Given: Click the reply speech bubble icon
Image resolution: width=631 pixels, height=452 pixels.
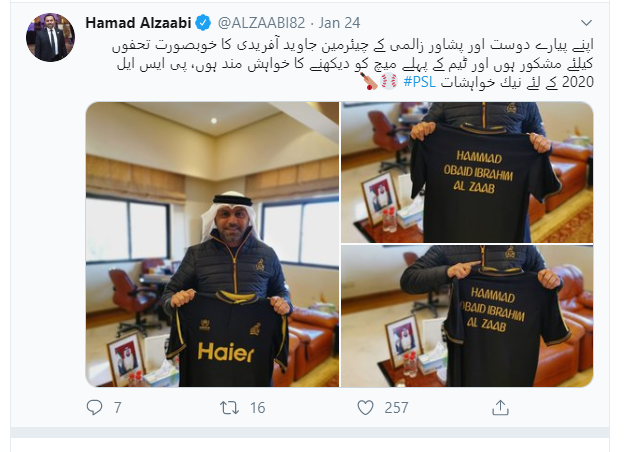Looking at the screenshot, I should coord(94,407).
